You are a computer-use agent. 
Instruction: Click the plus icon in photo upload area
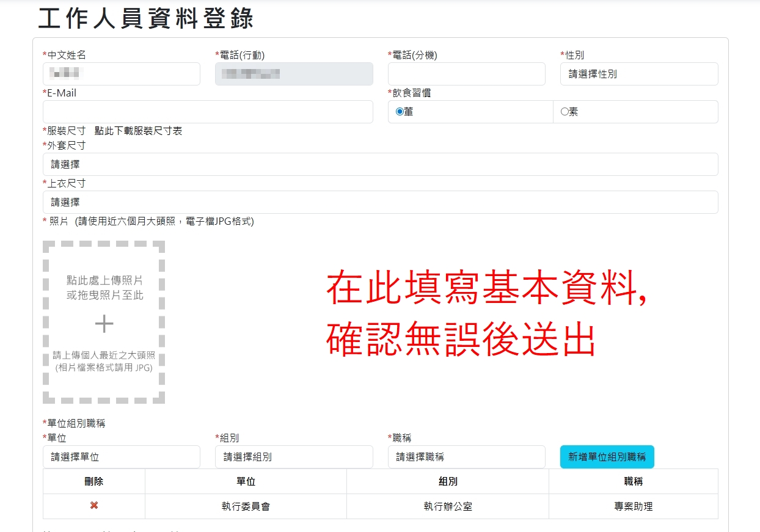click(x=104, y=324)
